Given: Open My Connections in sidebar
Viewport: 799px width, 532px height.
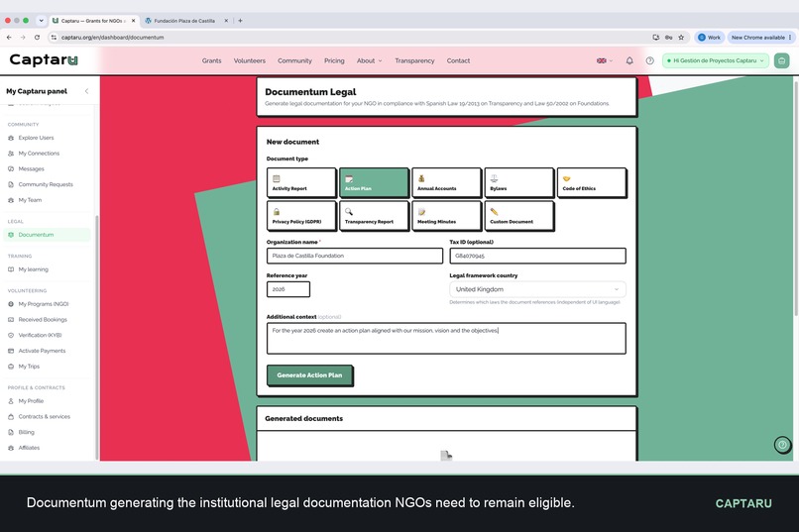Looking at the screenshot, I should coord(39,154).
